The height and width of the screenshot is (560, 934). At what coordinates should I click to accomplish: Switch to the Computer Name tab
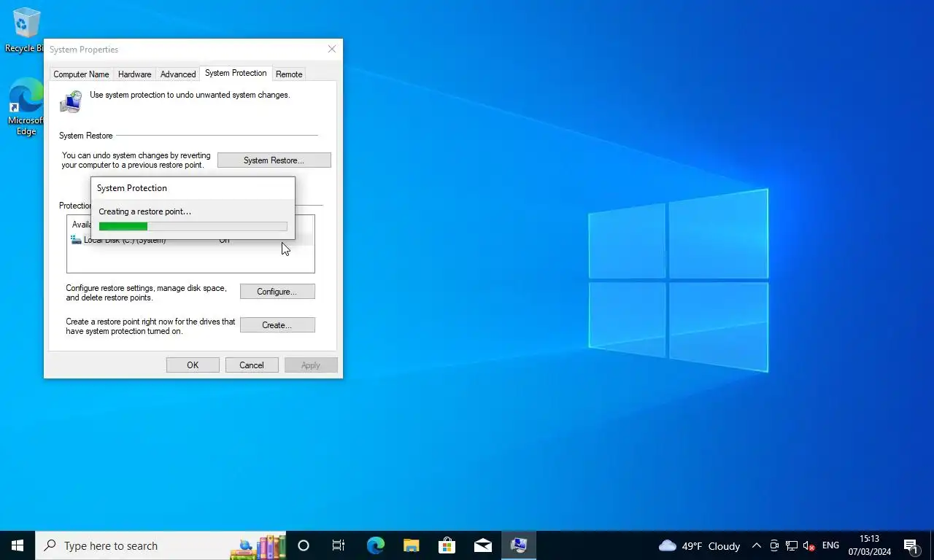click(x=81, y=74)
